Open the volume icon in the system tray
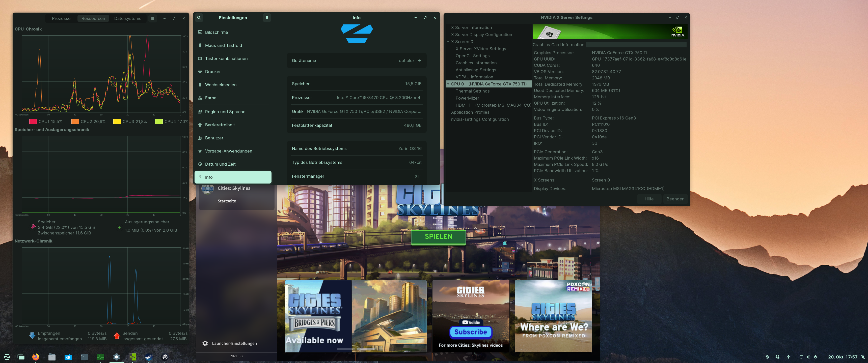 pyautogui.click(x=808, y=357)
